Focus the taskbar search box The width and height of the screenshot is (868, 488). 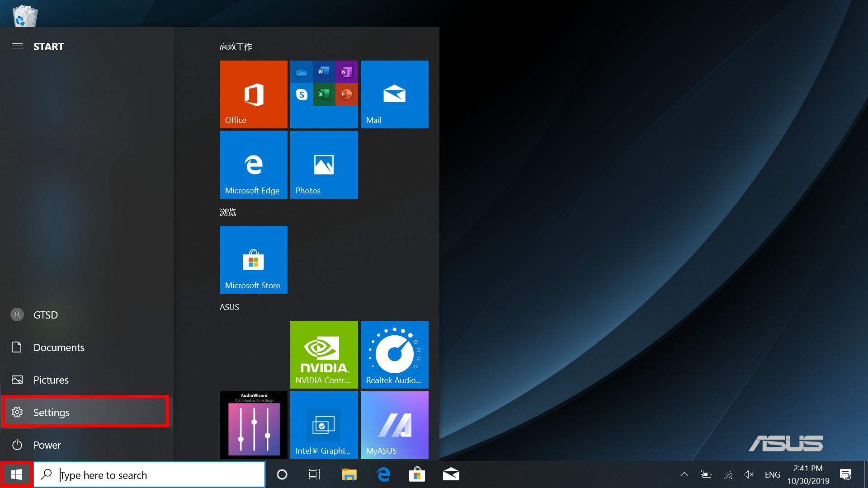pyautogui.click(x=150, y=475)
